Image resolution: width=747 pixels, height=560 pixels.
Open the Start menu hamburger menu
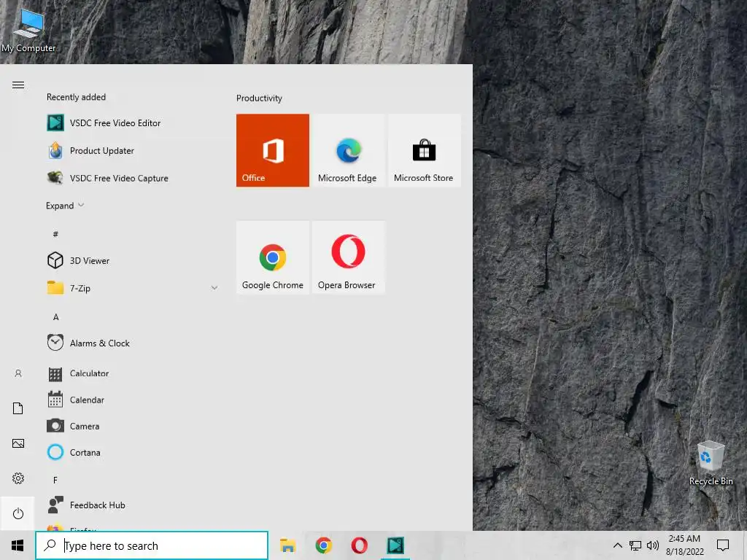click(x=18, y=85)
